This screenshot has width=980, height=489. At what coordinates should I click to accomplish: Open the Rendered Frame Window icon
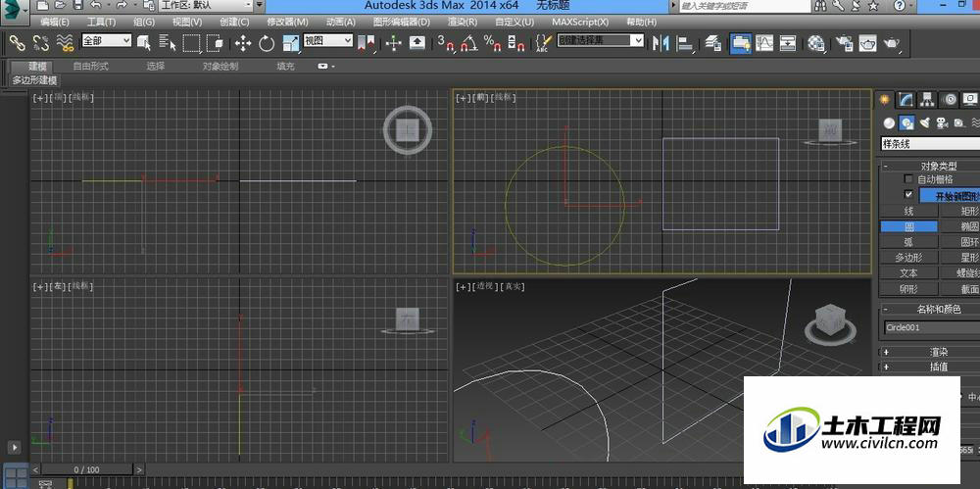click(x=867, y=43)
